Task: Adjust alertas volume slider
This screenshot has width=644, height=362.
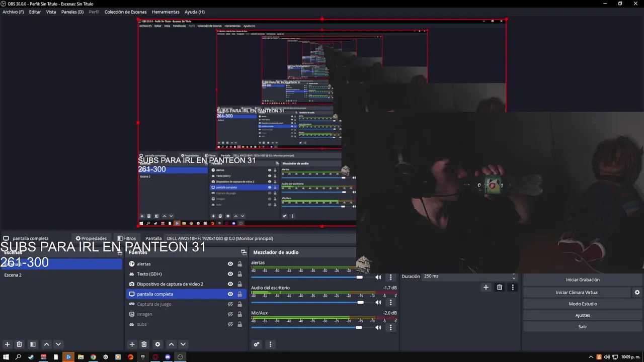Action: [x=359, y=277]
